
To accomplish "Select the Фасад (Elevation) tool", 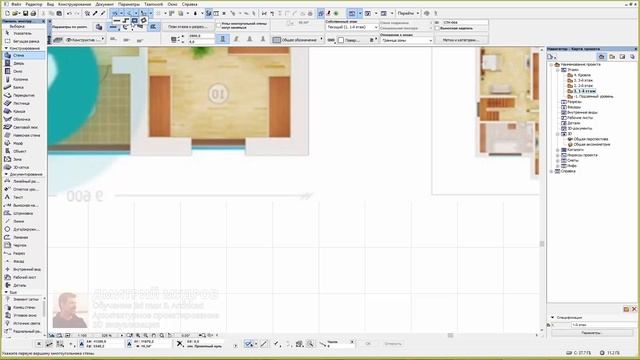I will click(x=23, y=261).
